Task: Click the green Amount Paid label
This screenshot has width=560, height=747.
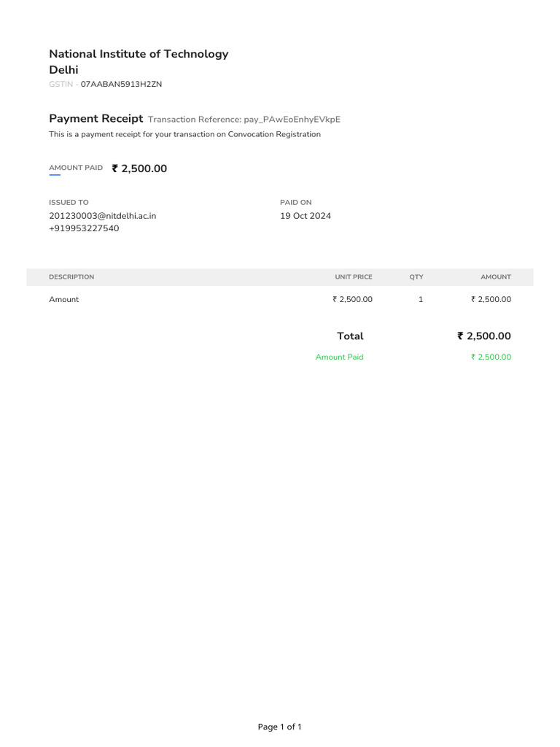Action: tap(340, 357)
